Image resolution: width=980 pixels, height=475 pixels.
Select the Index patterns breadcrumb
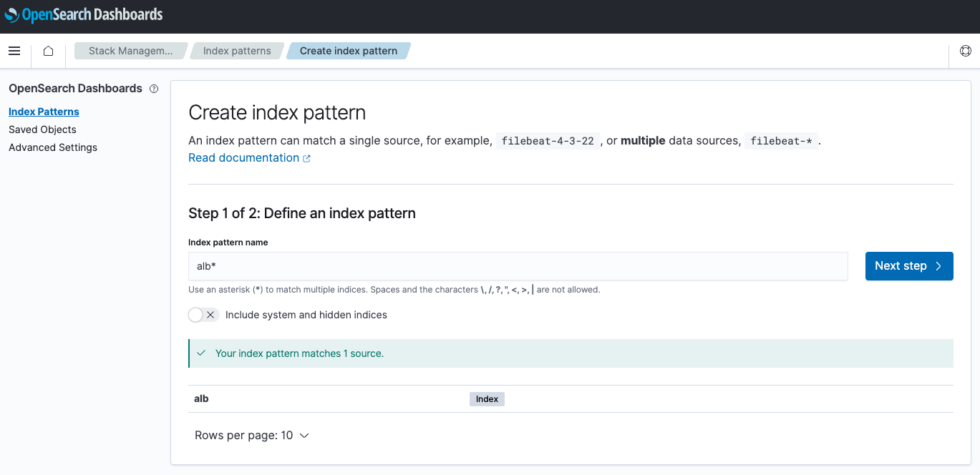click(237, 50)
